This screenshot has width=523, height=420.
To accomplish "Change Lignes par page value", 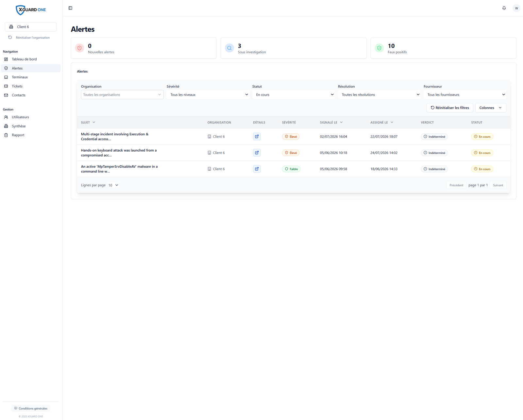I will [x=113, y=185].
